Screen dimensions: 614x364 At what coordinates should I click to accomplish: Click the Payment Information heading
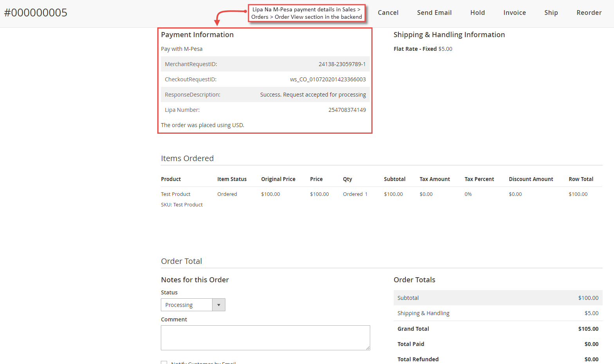[x=197, y=34]
